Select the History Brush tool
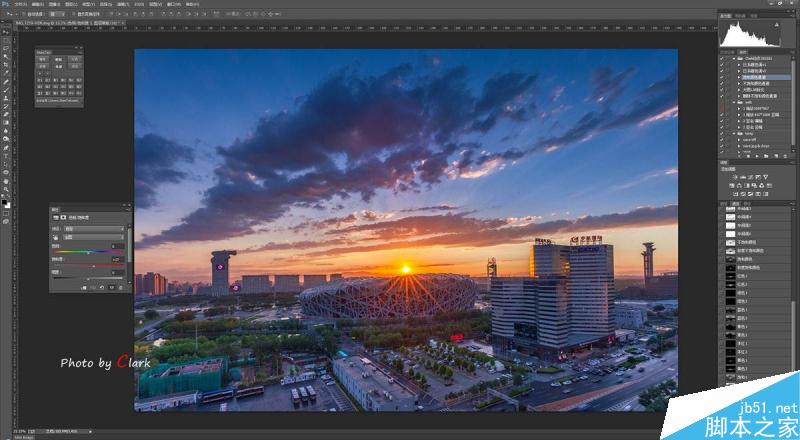This screenshot has height=440, width=800. pyautogui.click(x=6, y=106)
